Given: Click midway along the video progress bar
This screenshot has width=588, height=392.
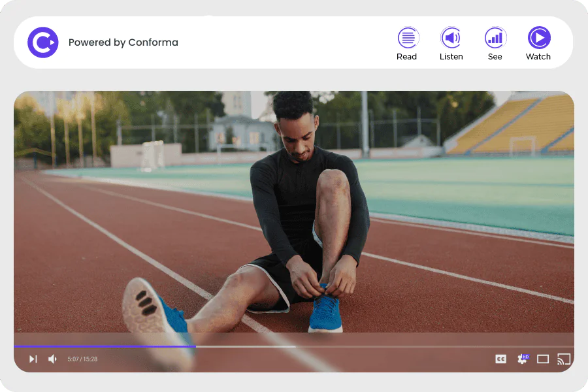Looking at the screenshot, I should (x=294, y=346).
